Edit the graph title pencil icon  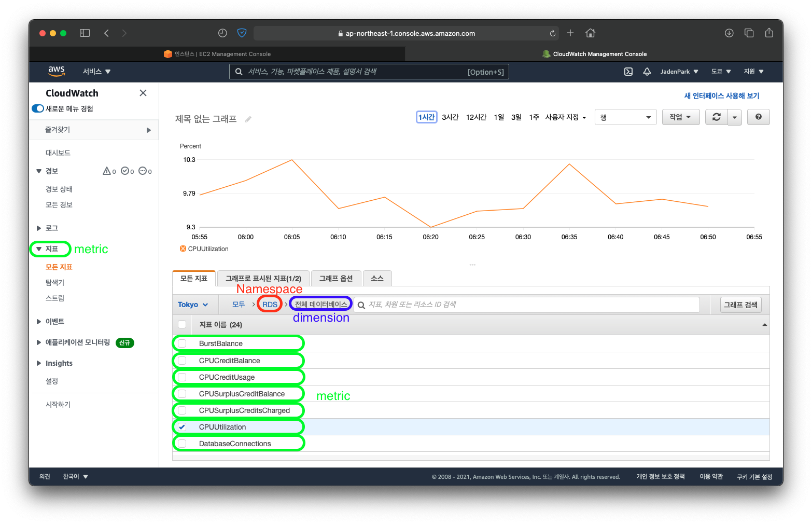tap(248, 119)
